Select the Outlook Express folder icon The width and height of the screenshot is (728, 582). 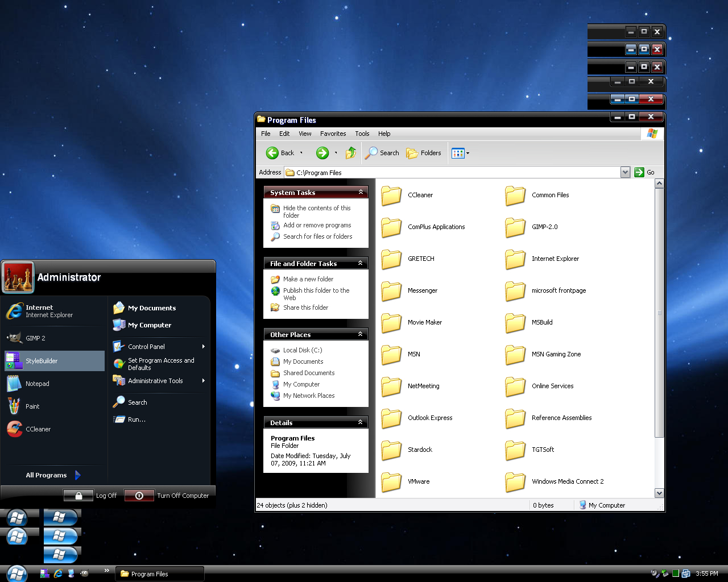pos(391,418)
